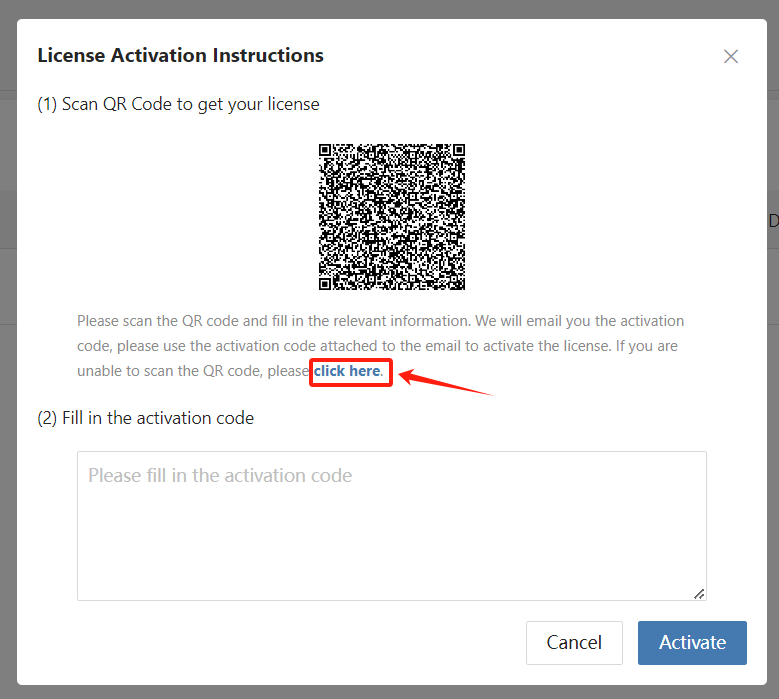This screenshot has width=779, height=699.
Task: Click the QR code's top-right finder square
Action: 459,150
